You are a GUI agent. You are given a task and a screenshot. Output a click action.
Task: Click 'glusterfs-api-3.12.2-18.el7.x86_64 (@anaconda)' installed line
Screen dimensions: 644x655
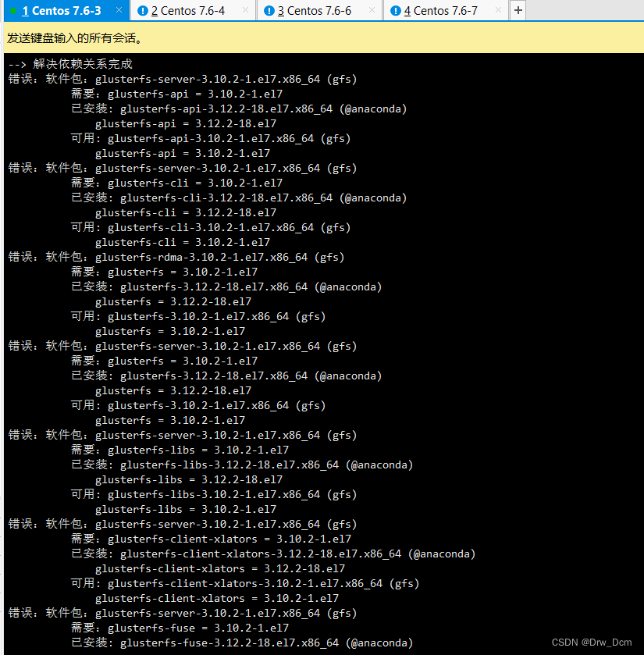(264, 109)
